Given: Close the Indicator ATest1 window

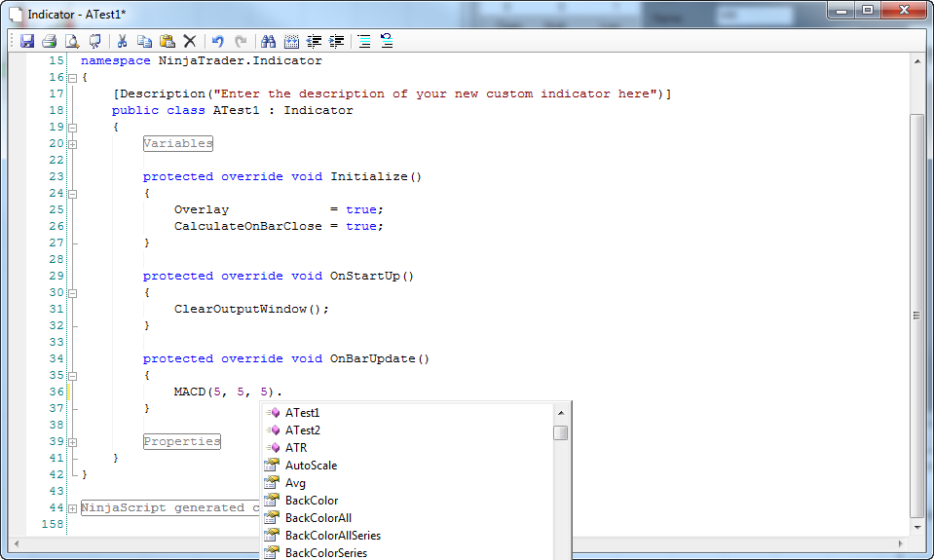Looking at the screenshot, I should pyautogui.click(x=904, y=10).
